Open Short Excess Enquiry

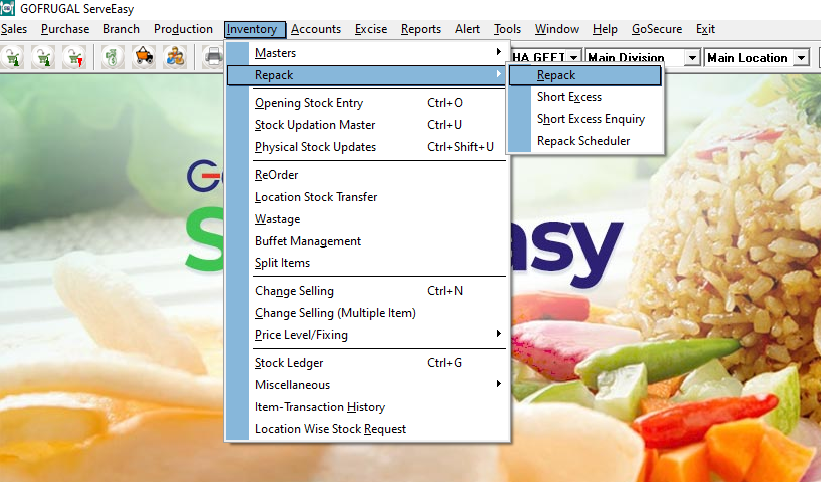pos(585,119)
